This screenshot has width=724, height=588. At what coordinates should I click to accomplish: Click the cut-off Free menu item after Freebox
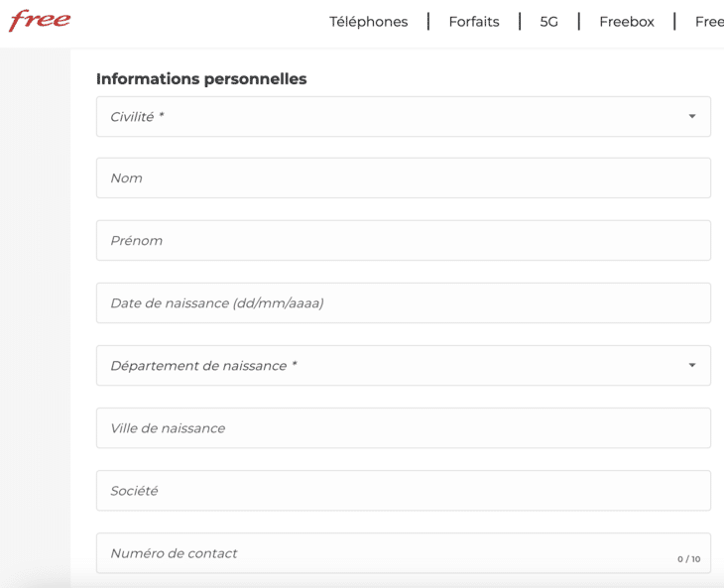(709, 22)
